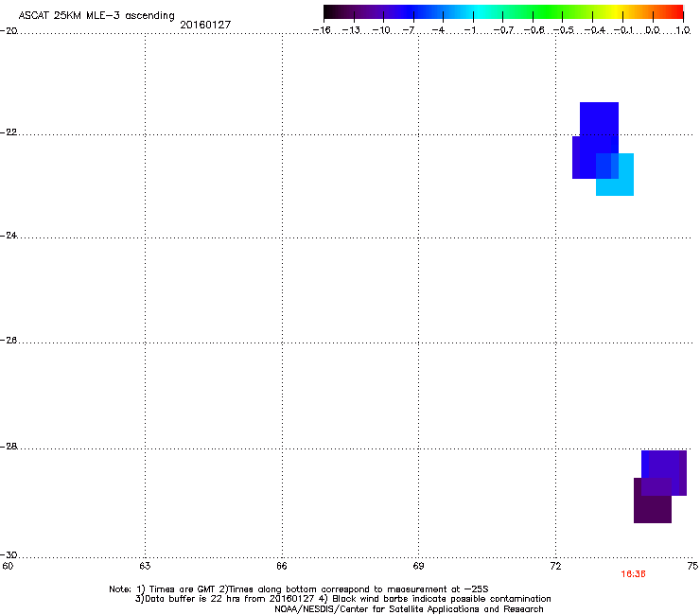700x615 pixels.
Task: Click the note line 'Data buffer is 22 hrs'
Action: (342, 599)
